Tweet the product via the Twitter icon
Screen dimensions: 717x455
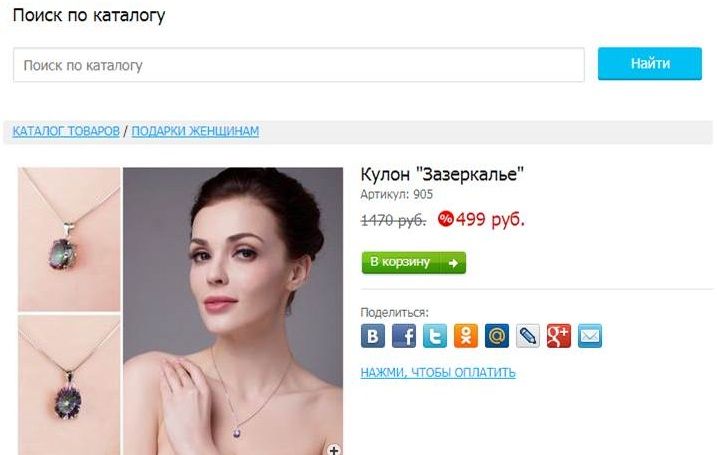coord(435,336)
